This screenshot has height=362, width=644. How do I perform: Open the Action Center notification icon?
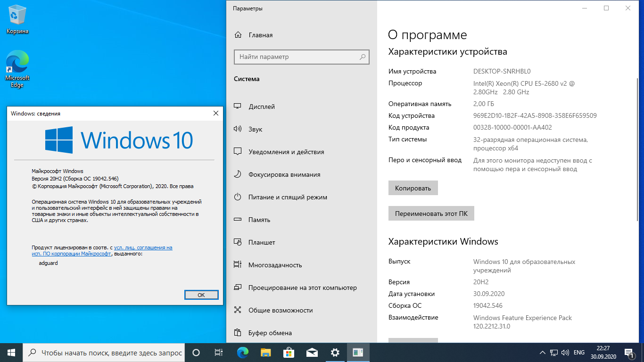[x=628, y=353]
